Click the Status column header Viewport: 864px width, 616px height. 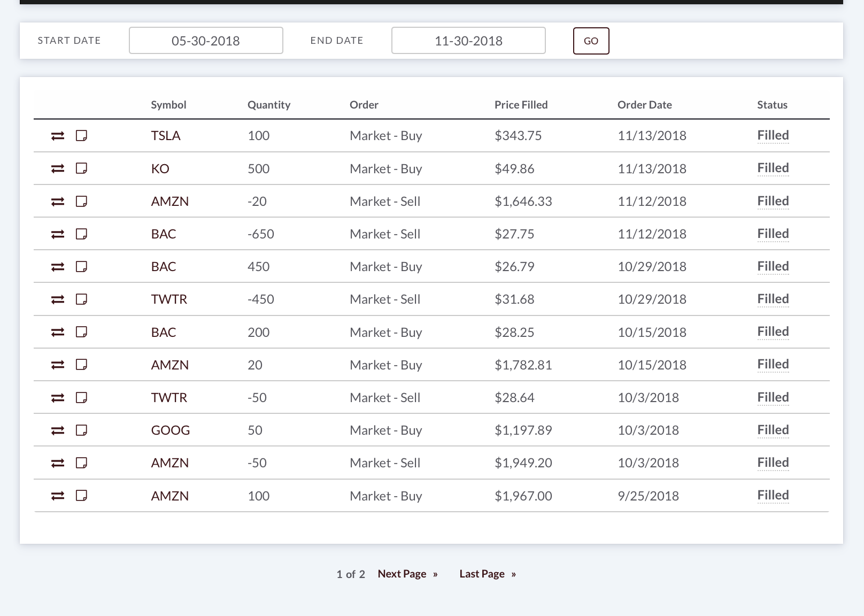[772, 105]
